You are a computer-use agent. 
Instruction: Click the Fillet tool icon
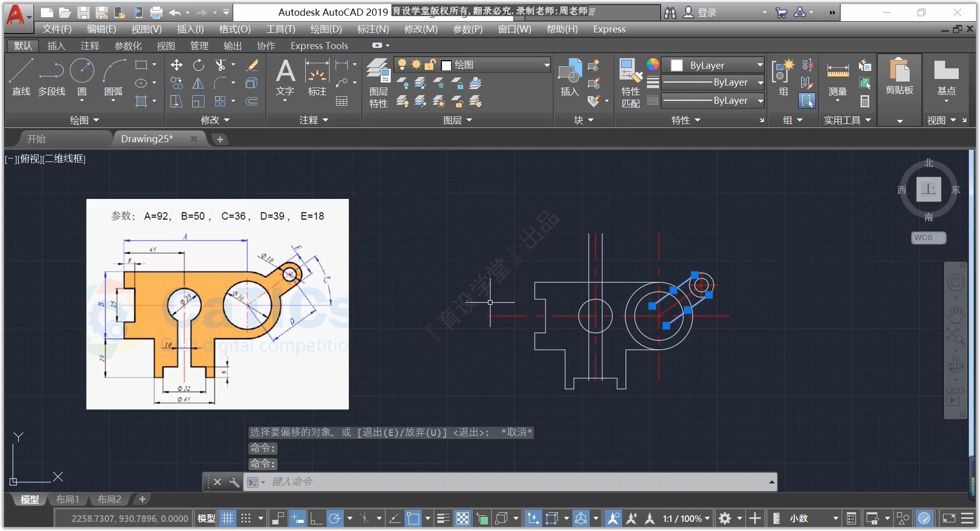(220, 83)
